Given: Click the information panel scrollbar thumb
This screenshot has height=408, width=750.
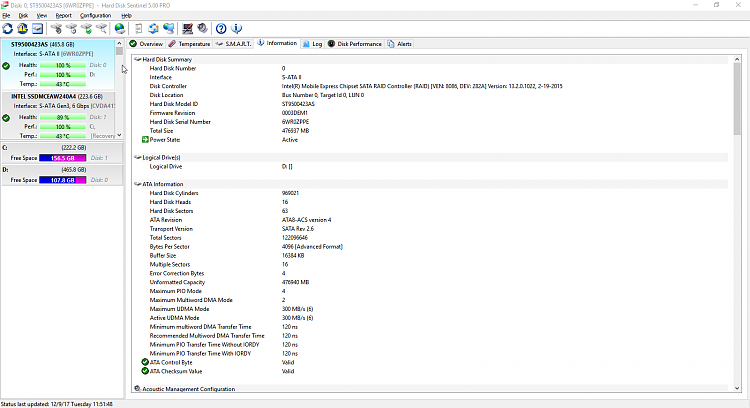Looking at the screenshot, I should pyautogui.click(x=737, y=99).
